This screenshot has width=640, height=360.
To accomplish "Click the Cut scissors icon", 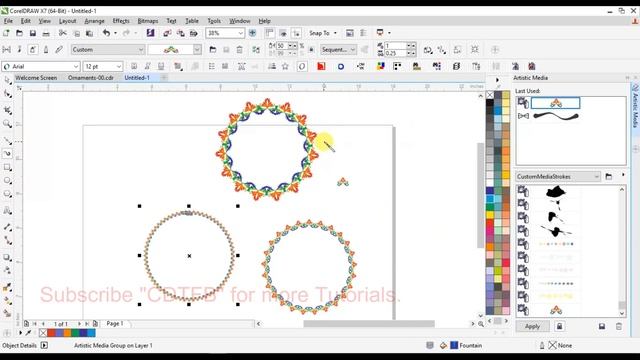I will [62, 33].
